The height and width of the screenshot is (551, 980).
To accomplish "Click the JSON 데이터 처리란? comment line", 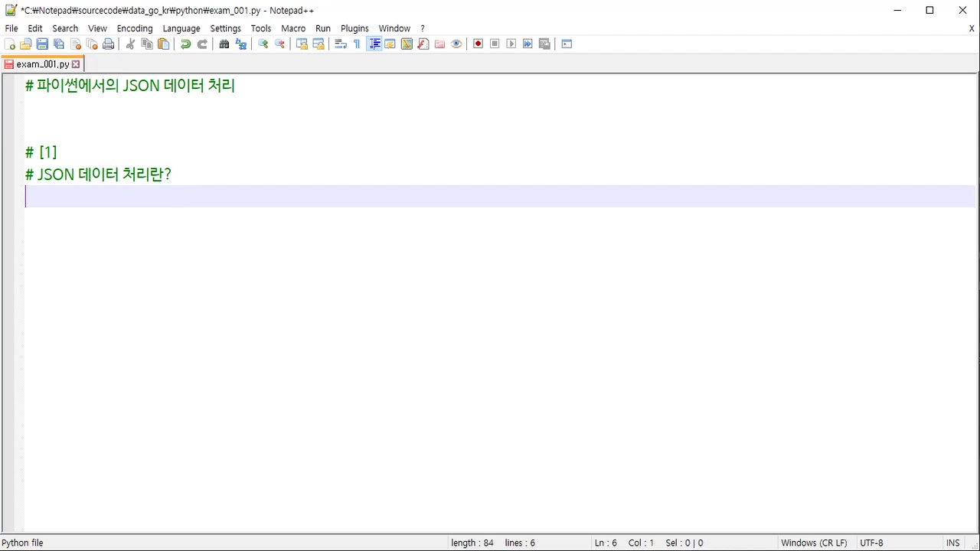I will (x=98, y=174).
